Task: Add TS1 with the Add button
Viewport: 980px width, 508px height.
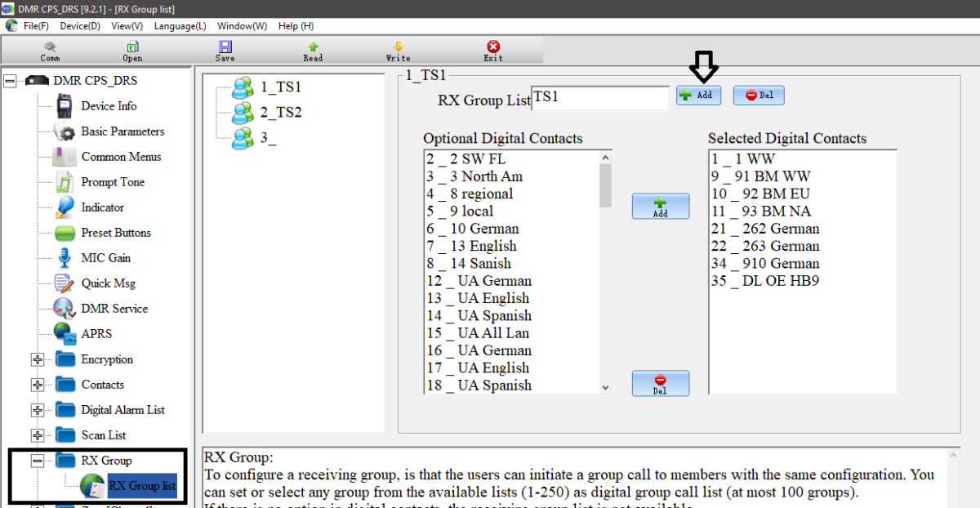Action: coord(698,95)
